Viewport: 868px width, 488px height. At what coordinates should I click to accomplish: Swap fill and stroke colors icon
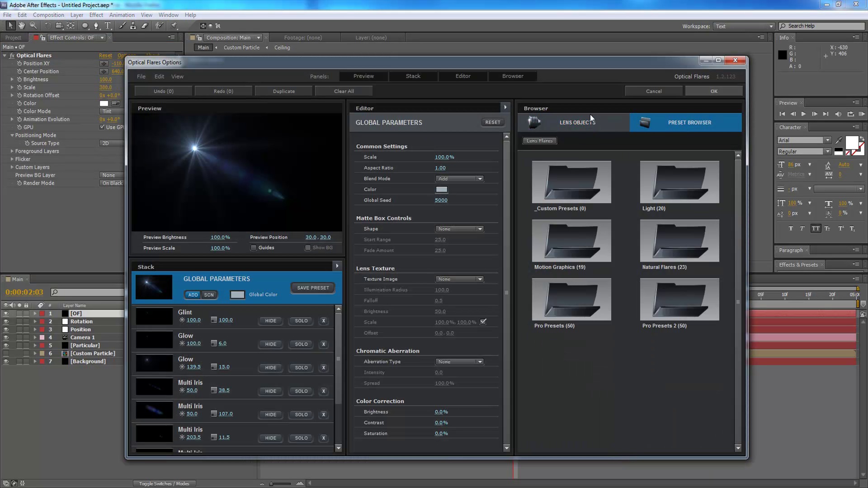(862, 139)
